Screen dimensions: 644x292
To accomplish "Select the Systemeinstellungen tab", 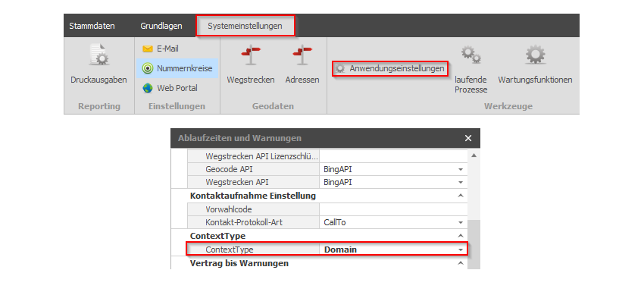I will point(245,26).
